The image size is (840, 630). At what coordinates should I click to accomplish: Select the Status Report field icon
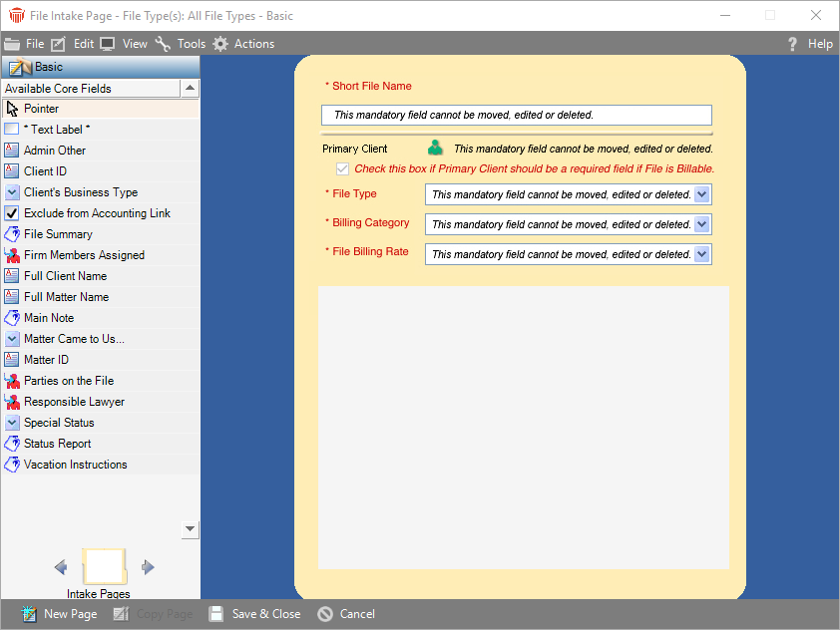point(12,444)
